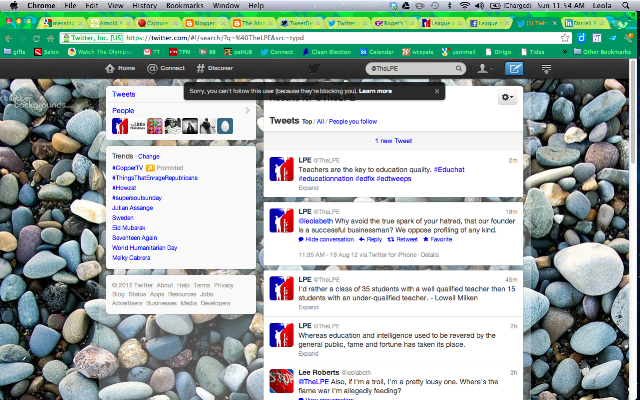The height and width of the screenshot is (400, 640).
Task: Click the @leolabeth mention link
Action: 316,221
